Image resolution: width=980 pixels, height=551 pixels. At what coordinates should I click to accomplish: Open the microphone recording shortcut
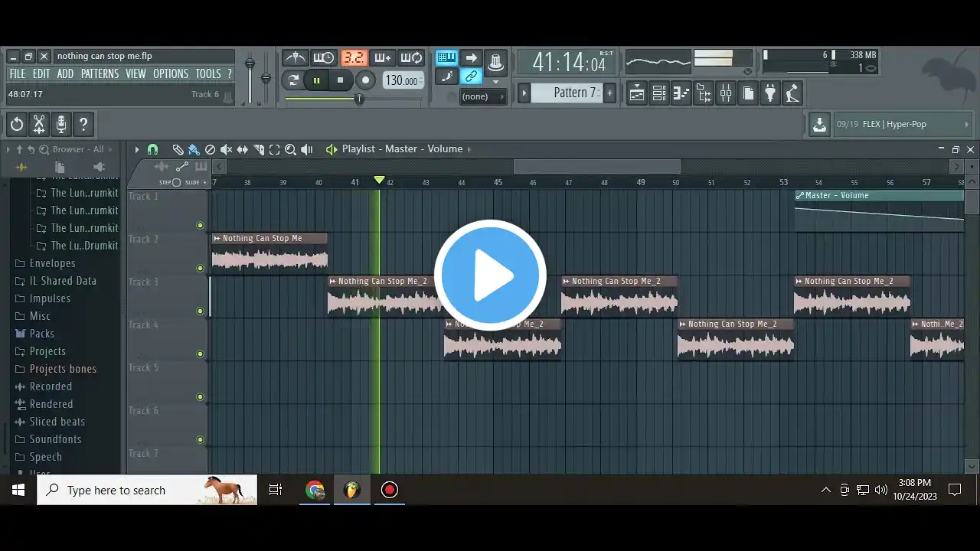coord(61,124)
